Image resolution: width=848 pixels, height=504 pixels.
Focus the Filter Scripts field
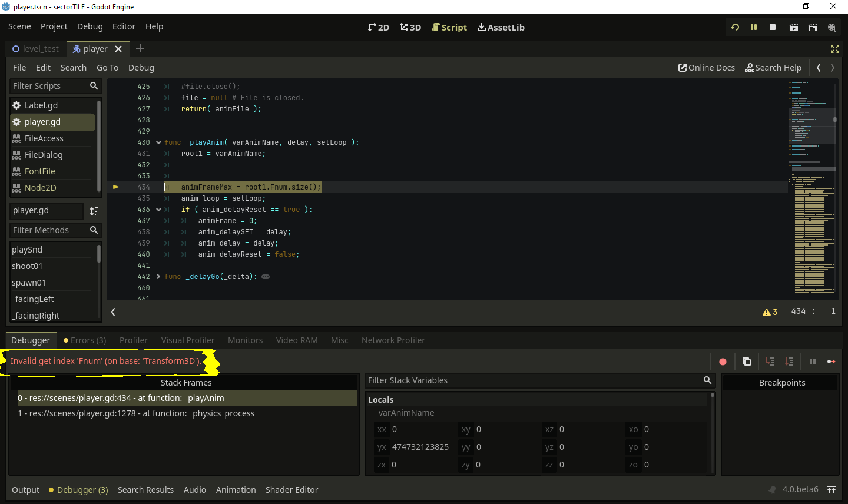pyautogui.click(x=56, y=86)
